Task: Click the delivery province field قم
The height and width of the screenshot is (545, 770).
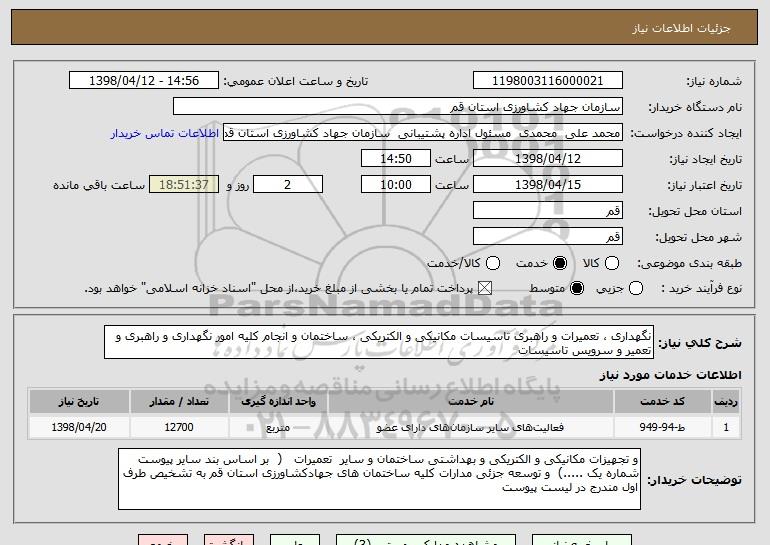Action: (x=548, y=211)
